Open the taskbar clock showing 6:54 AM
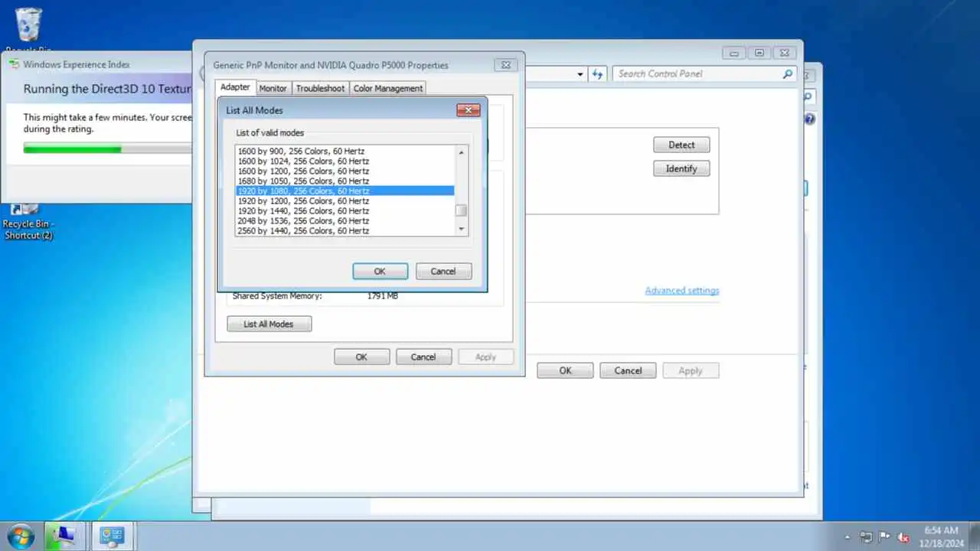Image resolution: width=980 pixels, height=551 pixels. pyautogui.click(x=941, y=536)
